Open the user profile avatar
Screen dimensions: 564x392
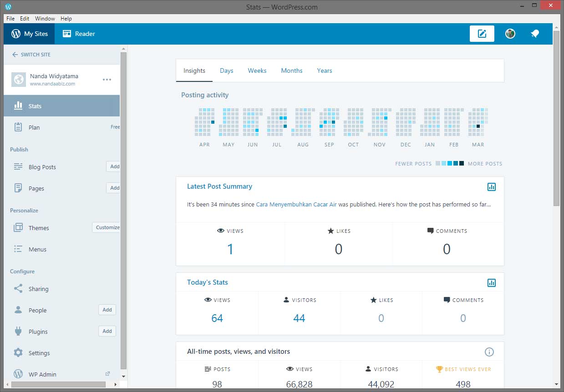tap(510, 34)
